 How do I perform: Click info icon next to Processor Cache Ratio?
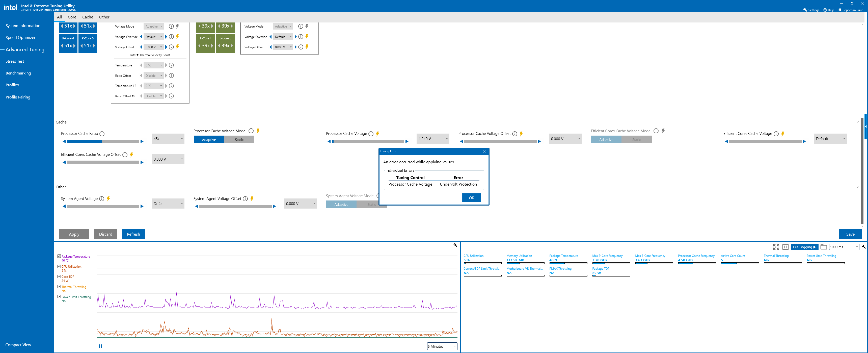tap(102, 134)
